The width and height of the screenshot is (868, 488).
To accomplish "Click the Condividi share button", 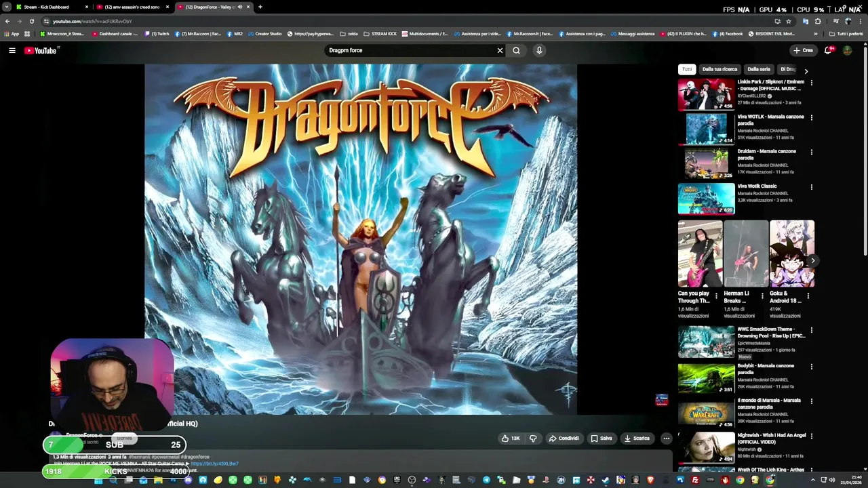I will pos(564,439).
